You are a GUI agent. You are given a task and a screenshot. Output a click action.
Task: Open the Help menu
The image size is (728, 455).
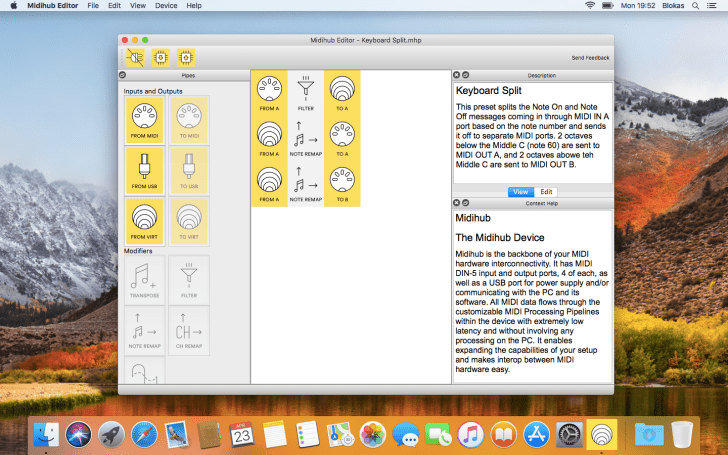tap(194, 6)
